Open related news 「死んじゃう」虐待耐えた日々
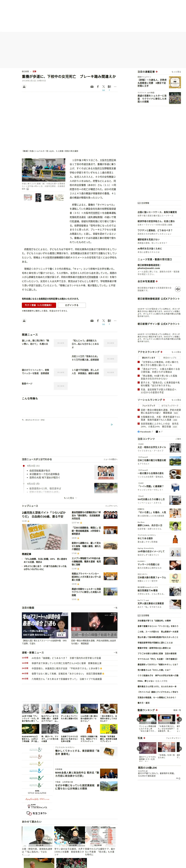The image size is (186, 868). coord(85,344)
